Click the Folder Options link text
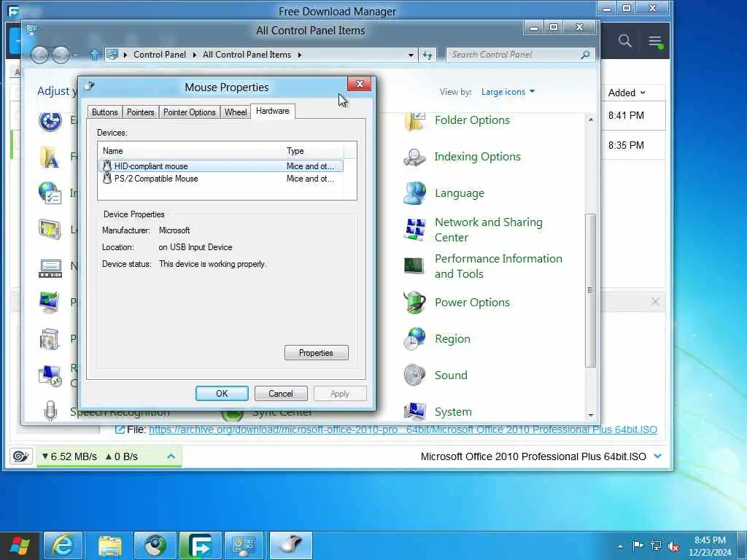 coord(472,120)
